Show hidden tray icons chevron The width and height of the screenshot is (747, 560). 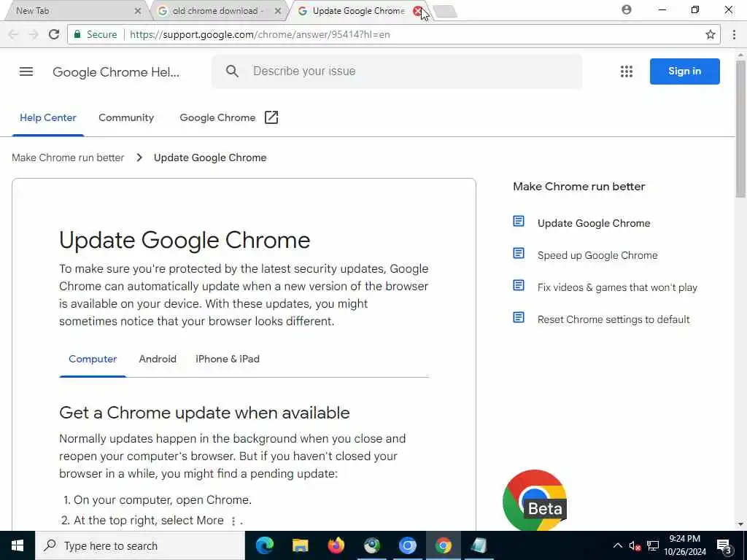(x=617, y=545)
